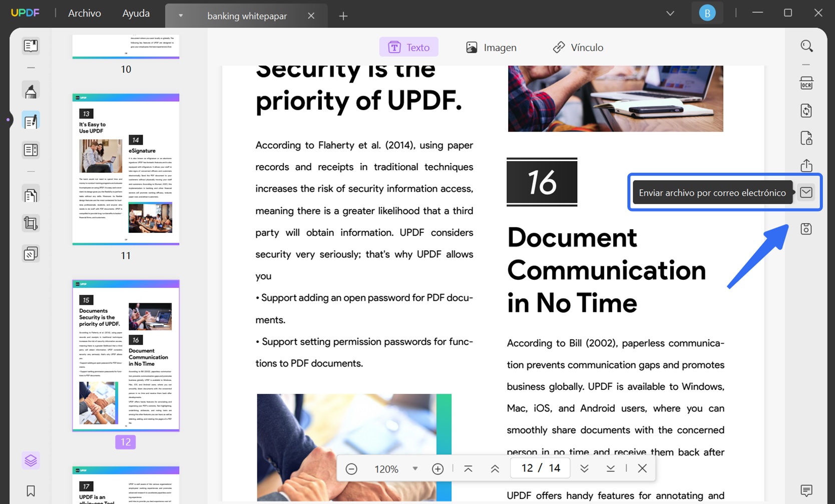Add a new tab with plus button
The image size is (835, 504).
click(x=343, y=16)
